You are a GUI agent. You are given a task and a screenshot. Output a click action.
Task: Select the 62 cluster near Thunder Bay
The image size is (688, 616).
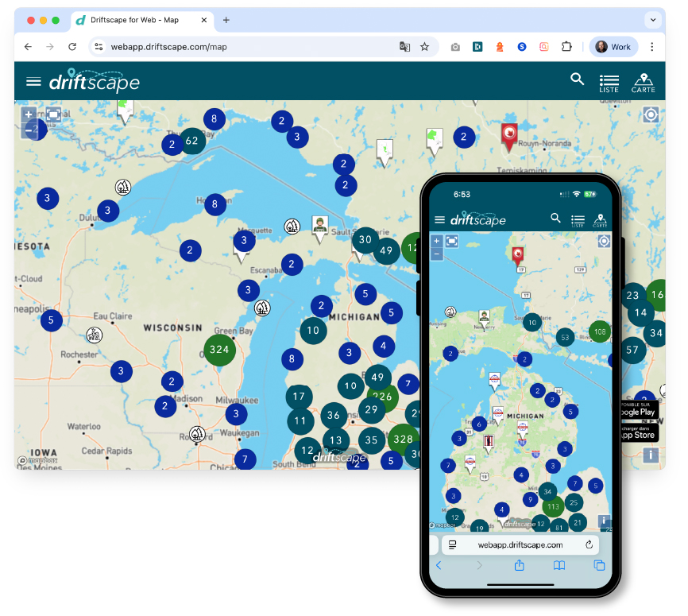192,141
